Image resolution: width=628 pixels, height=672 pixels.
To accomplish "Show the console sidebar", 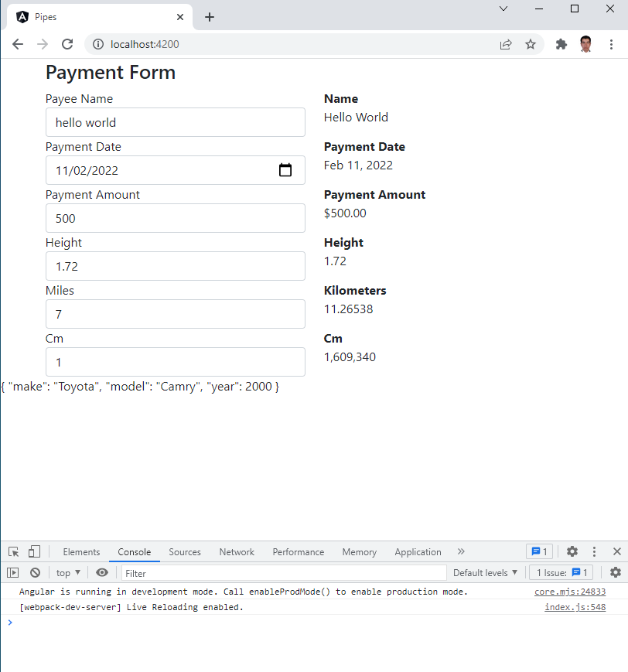I will point(12,571).
